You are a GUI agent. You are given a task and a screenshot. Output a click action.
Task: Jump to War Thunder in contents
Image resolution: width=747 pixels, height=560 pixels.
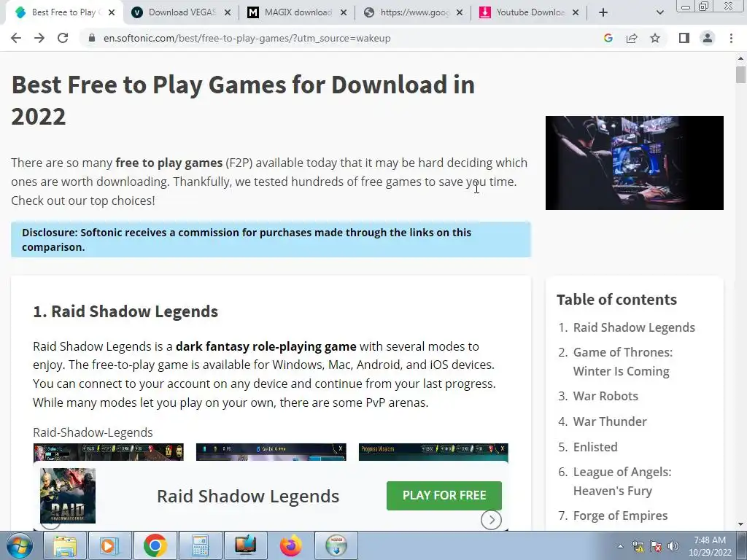click(610, 421)
